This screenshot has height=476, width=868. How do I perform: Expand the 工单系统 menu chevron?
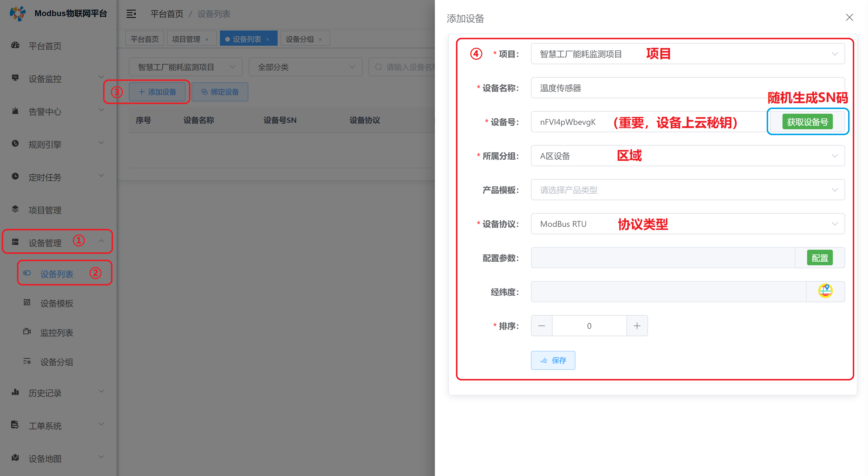(x=101, y=424)
